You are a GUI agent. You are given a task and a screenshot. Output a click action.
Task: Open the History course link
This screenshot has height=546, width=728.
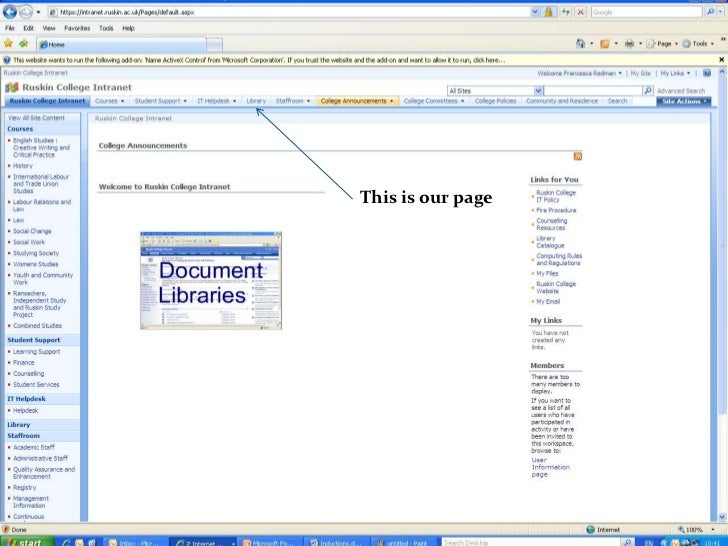(x=23, y=166)
